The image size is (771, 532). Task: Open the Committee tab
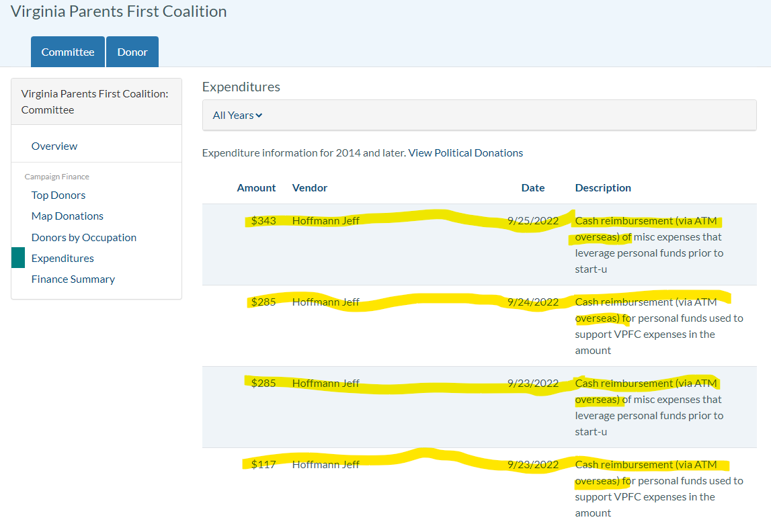coord(68,52)
